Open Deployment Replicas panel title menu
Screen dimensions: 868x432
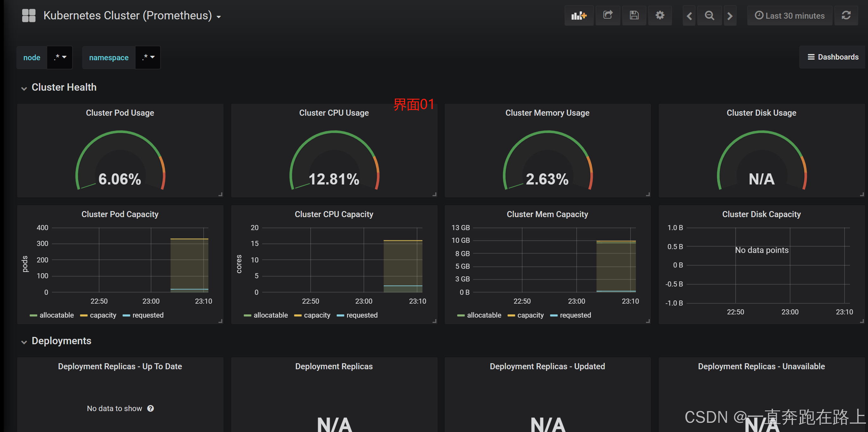pos(334,367)
